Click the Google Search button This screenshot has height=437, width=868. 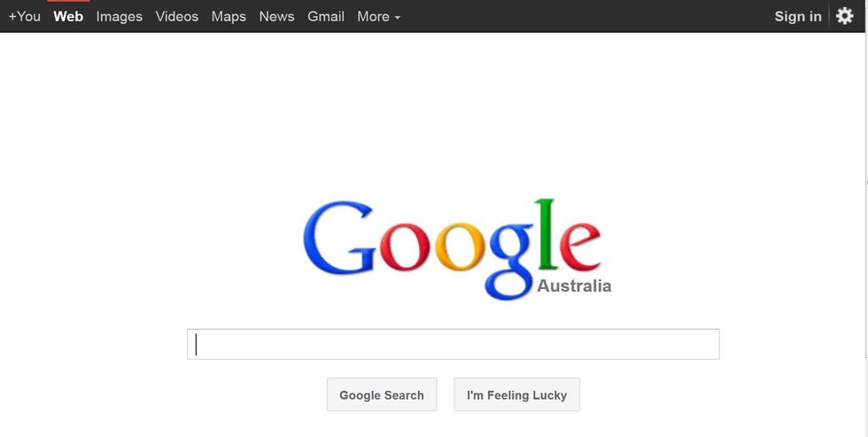(382, 394)
